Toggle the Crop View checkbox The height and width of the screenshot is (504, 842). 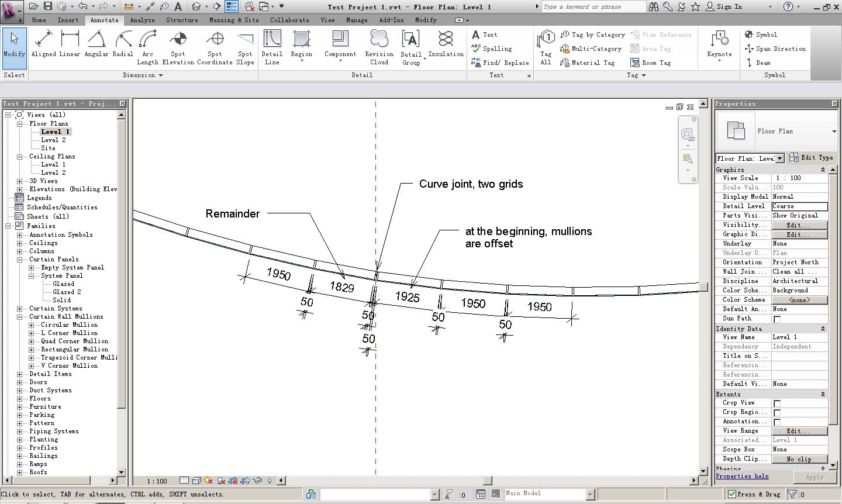[x=777, y=403]
